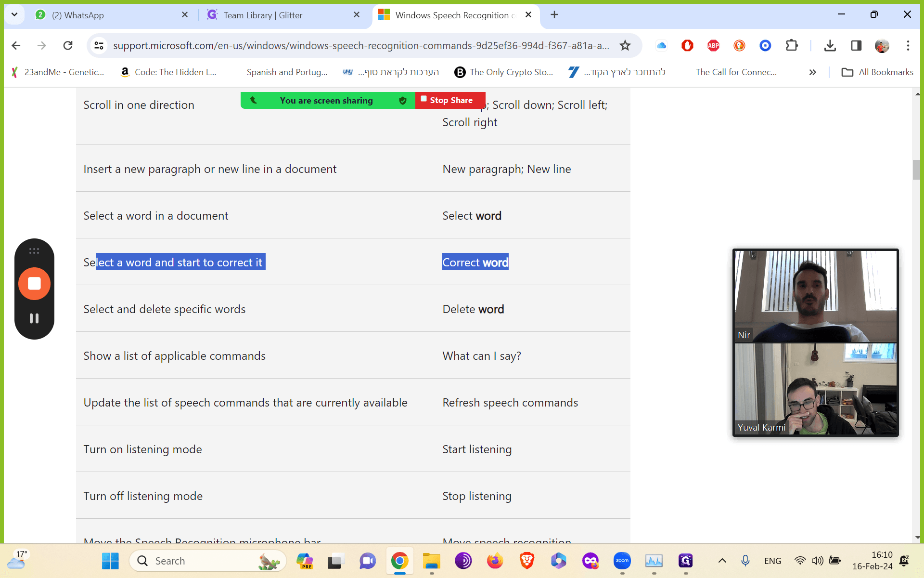The height and width of the screenshot is (578, 924).
Task: Close the Team Library Glitter tab
Action: pos(357,15)
